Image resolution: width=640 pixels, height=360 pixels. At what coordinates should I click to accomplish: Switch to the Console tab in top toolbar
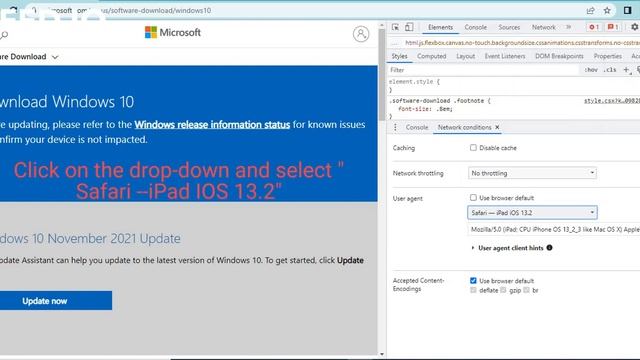click(x=476, y=27)
